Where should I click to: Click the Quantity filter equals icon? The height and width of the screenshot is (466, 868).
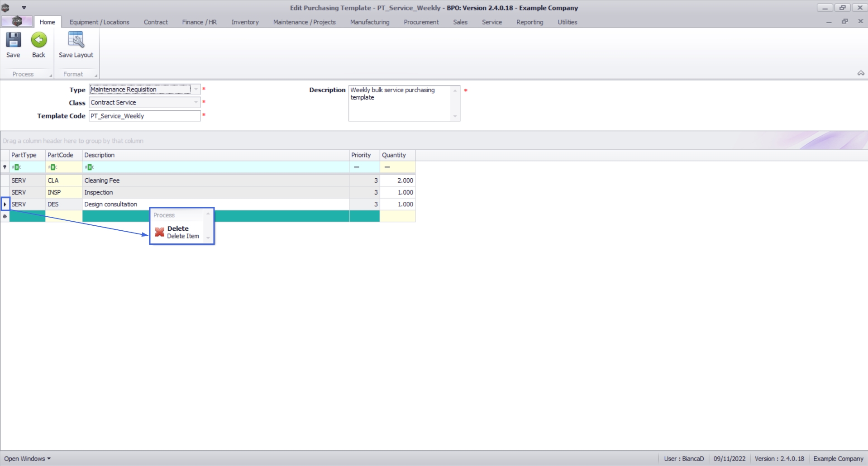387,167
